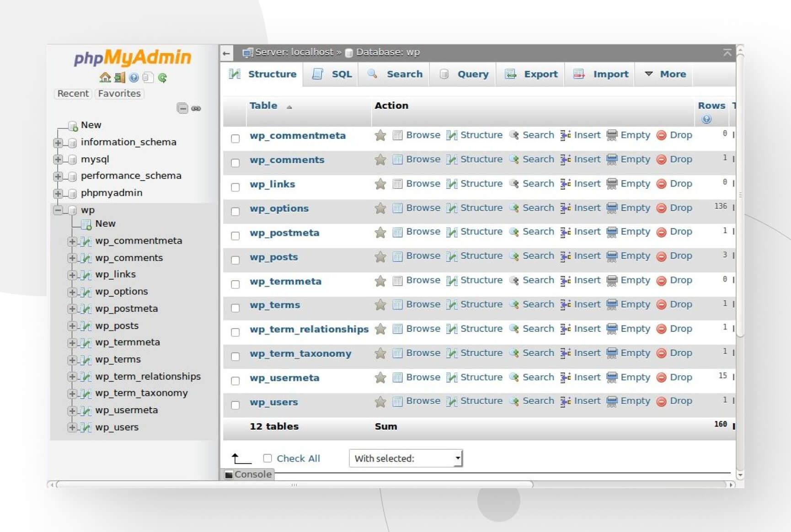Enable the Check All checkbox

267,458
